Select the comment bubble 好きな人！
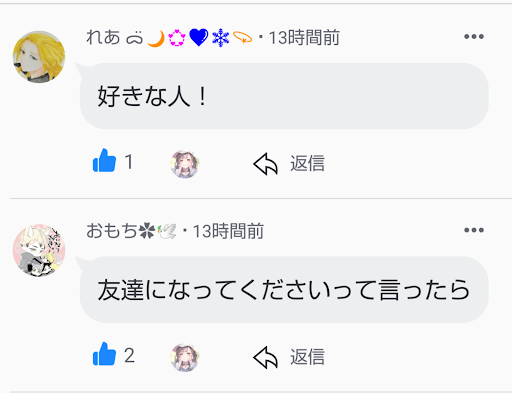The height and width of the screenshot is (393, 512). 284,96
